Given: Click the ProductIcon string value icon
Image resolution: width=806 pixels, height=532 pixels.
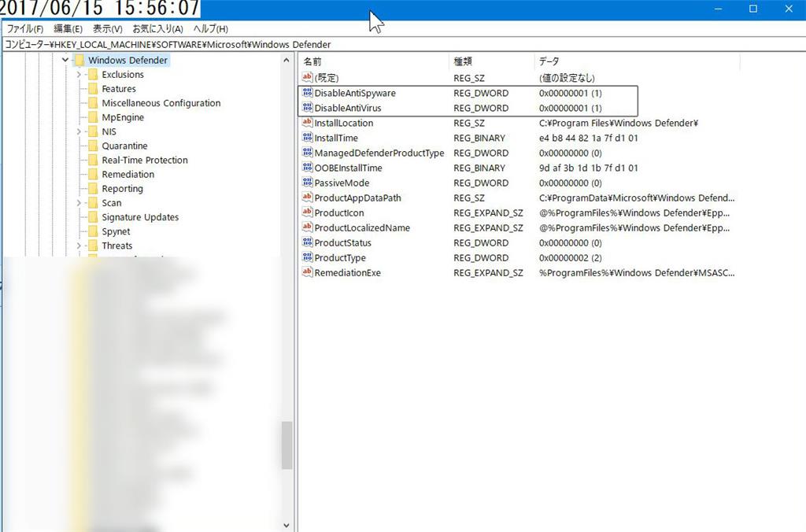Looking at the screenshot, I should pyautogui.click(x=308, y=212).
